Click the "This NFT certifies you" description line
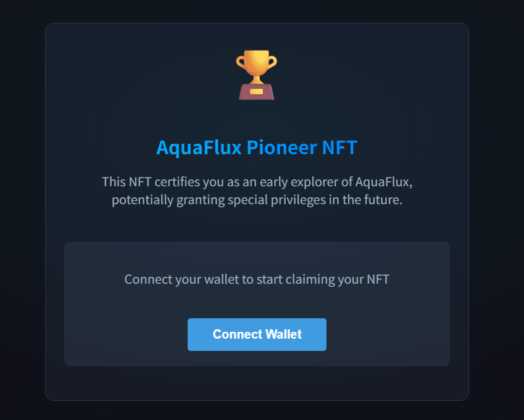This screenshot has height=420, width=524. (x=257, y=183)
